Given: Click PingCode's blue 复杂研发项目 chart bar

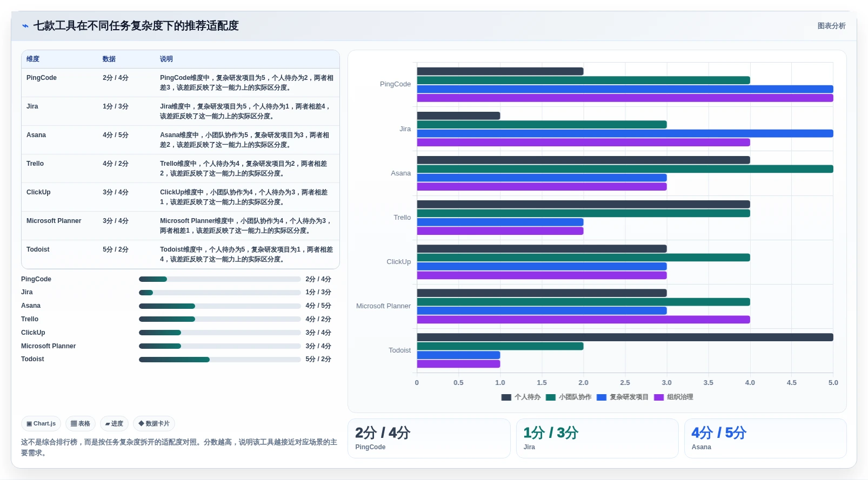Looking at the screenshot, I should 625,89.
